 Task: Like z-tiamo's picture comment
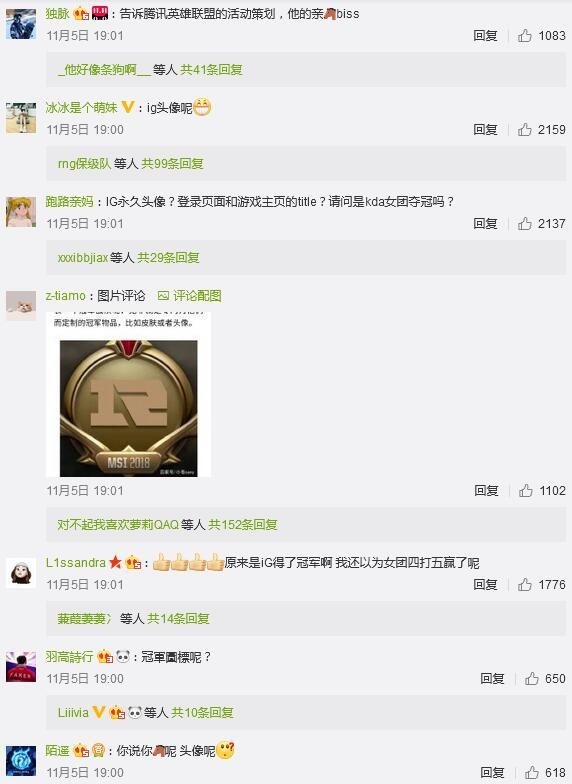pyautogui.click(x=526, y=490)
